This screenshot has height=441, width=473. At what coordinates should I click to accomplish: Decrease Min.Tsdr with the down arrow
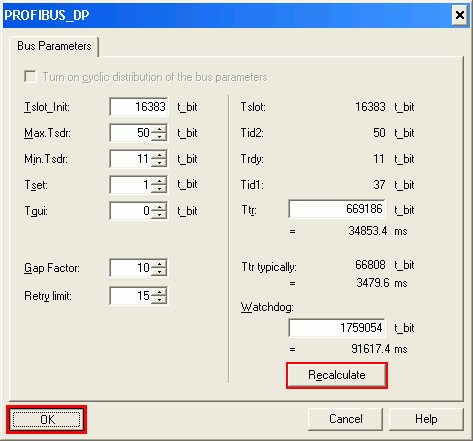pos(159,163)
